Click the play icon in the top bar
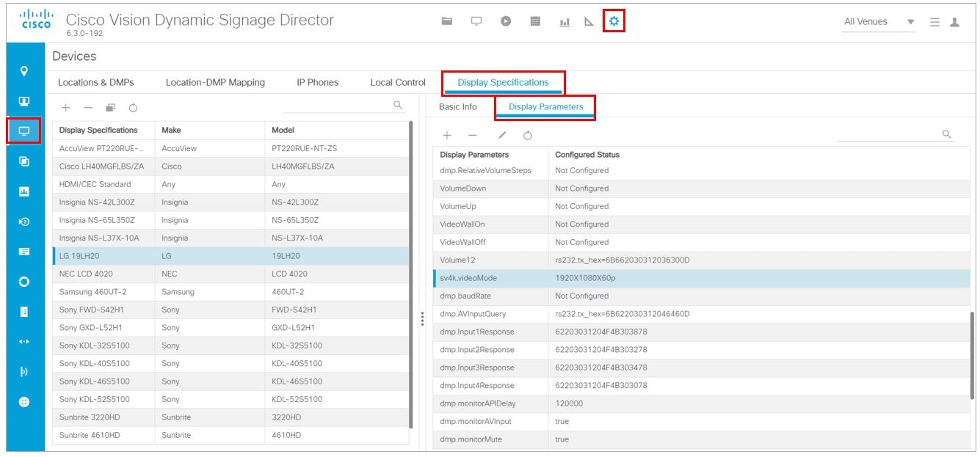980x457 pixels. [506, 21]
